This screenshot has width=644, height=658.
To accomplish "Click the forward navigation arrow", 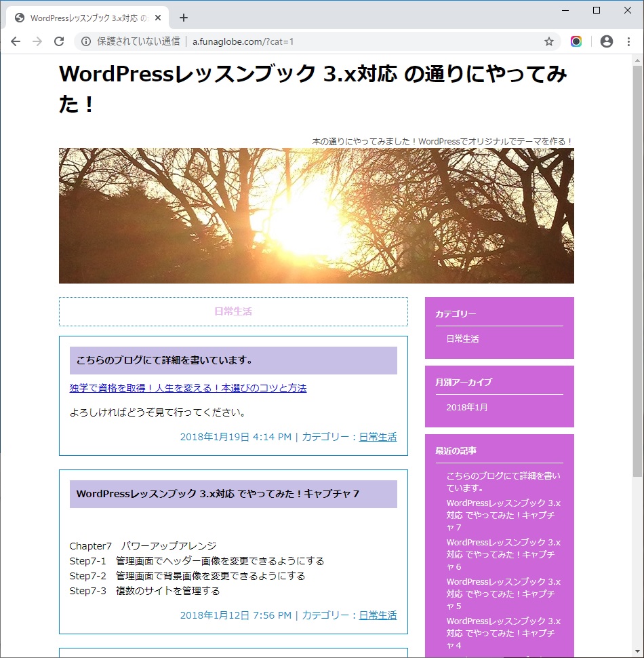I will (37, 41).
